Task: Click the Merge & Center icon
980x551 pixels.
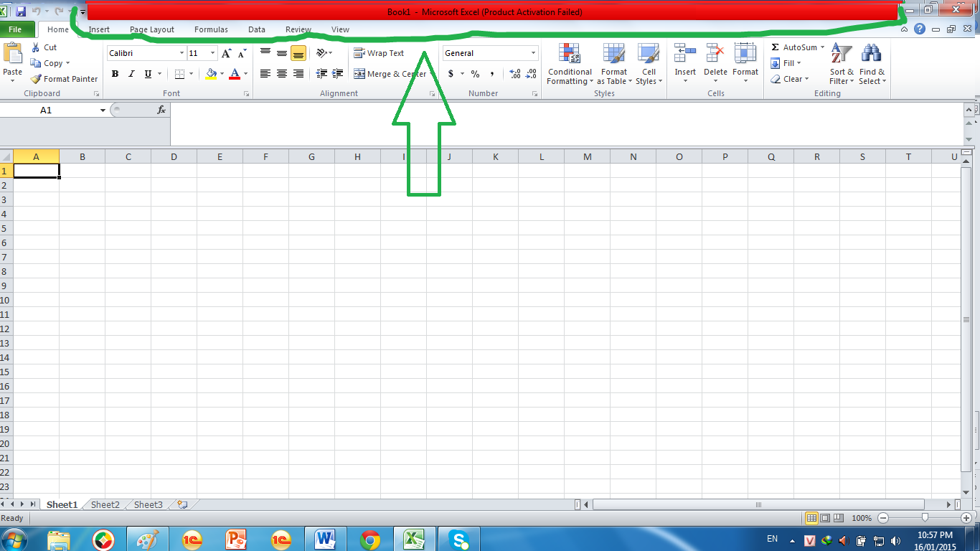Action: pos(359,74)
